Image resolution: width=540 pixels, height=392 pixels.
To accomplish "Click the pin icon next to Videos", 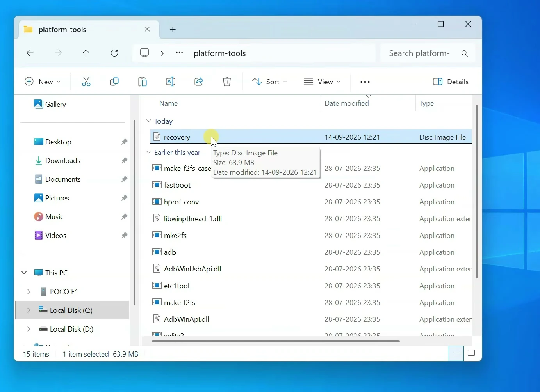I will (x=124, y=236).
